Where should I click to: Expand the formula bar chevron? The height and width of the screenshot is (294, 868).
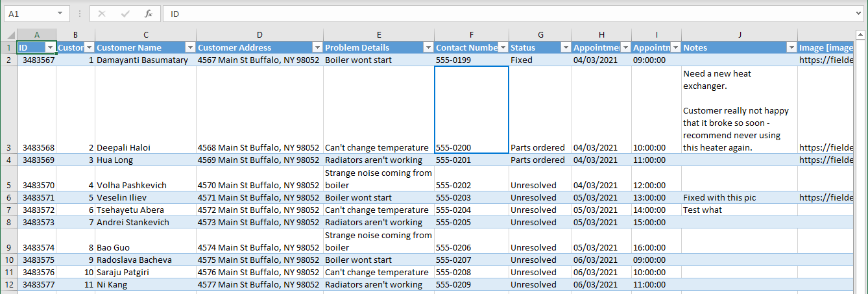(859, 14)
